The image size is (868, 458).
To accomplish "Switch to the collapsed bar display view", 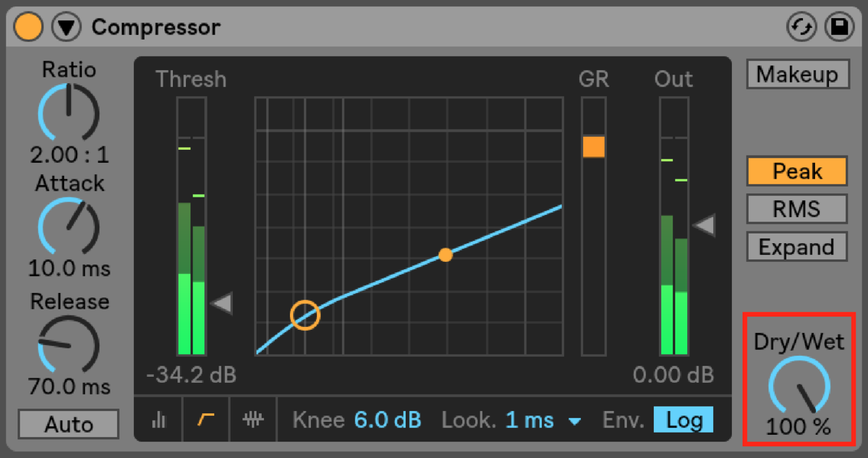I will (160, 420).
